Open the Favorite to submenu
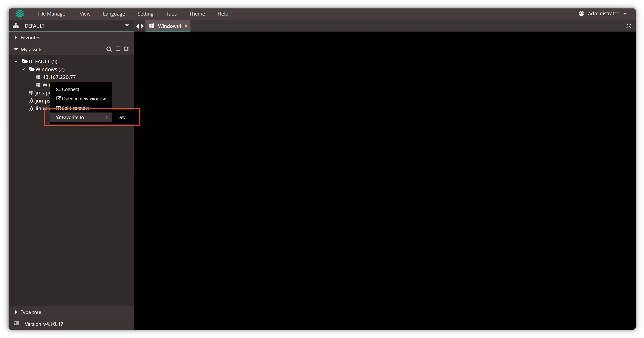Image resolution: width=644 pixels, height=338 pixels. click(81, 117)
